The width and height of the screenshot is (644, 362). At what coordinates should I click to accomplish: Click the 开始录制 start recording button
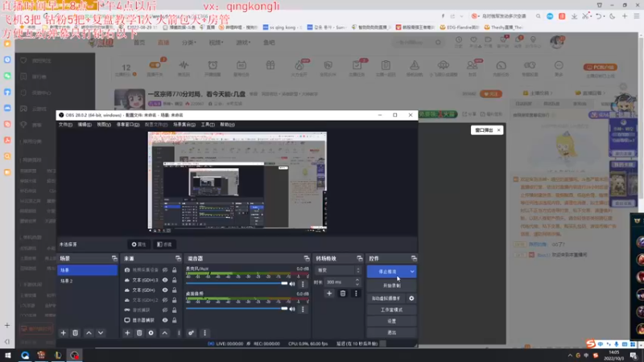pos(392,286)
